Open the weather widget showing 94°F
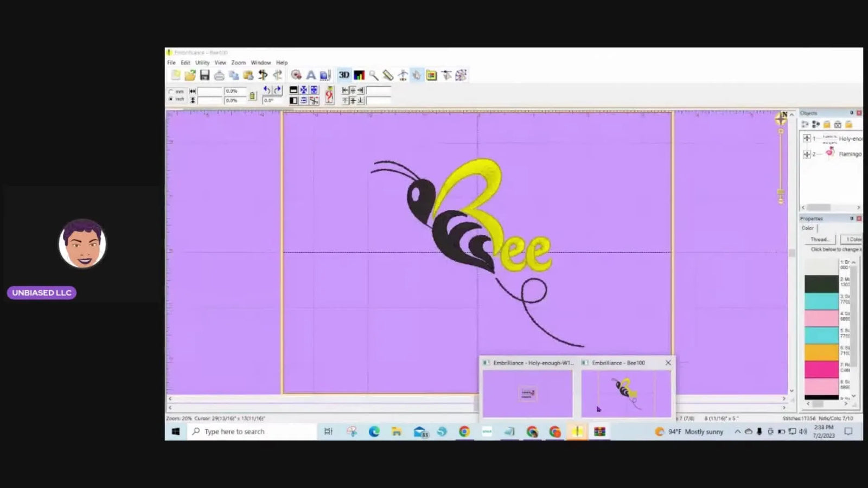 (690, 432)
